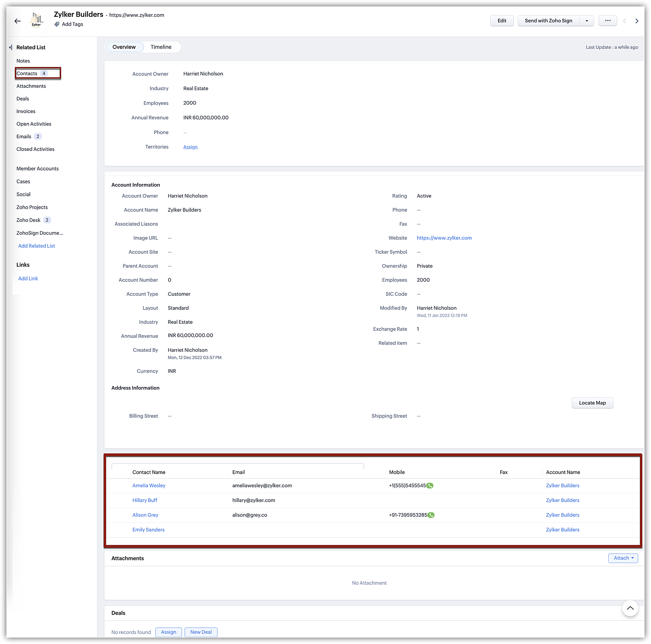Select the Overview tab
Screen dimensions: 651x644
pyautogui.click(x=124, y=47)
